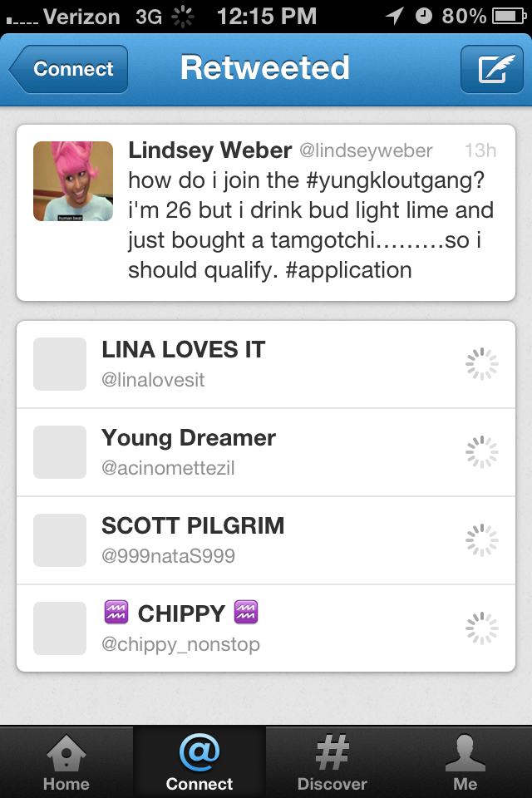This screenshot has height=798, width=532.
Task: Tap the battery indicator in status bar
Action: 509,17
